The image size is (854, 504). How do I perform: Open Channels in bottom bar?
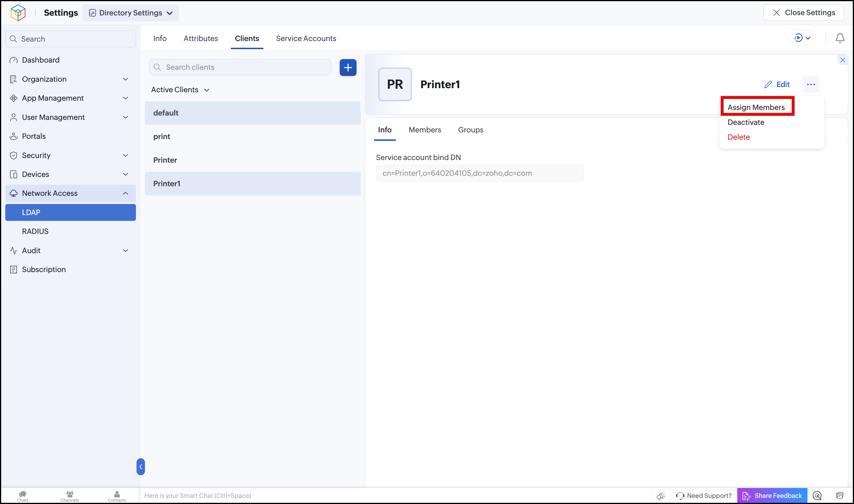coord(70,496)
